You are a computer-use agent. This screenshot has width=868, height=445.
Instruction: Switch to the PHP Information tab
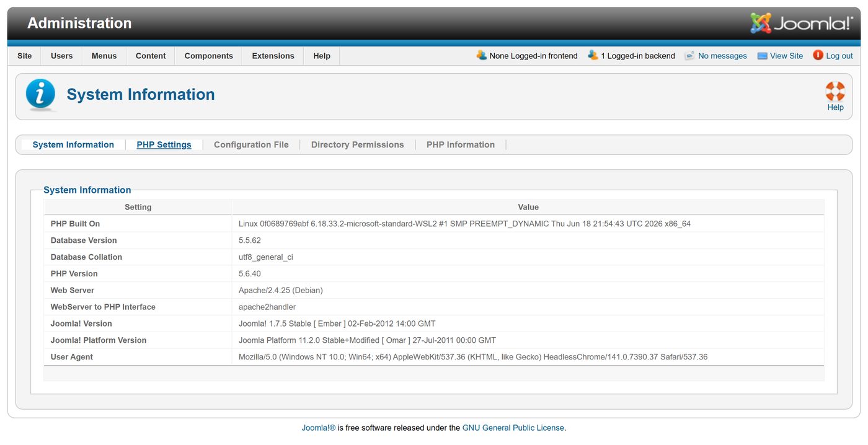[x=461, y=144]
